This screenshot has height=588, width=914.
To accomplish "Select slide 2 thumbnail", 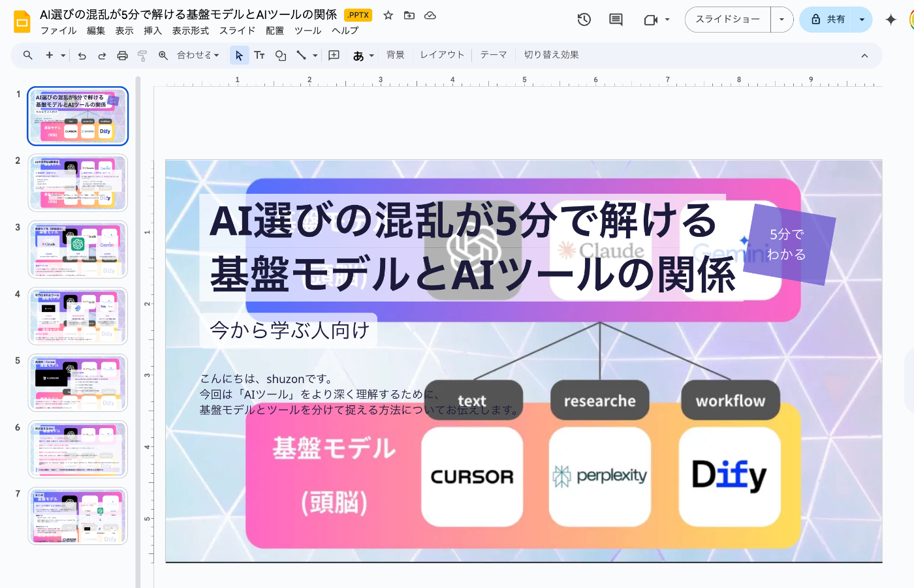I will point(78,183).
